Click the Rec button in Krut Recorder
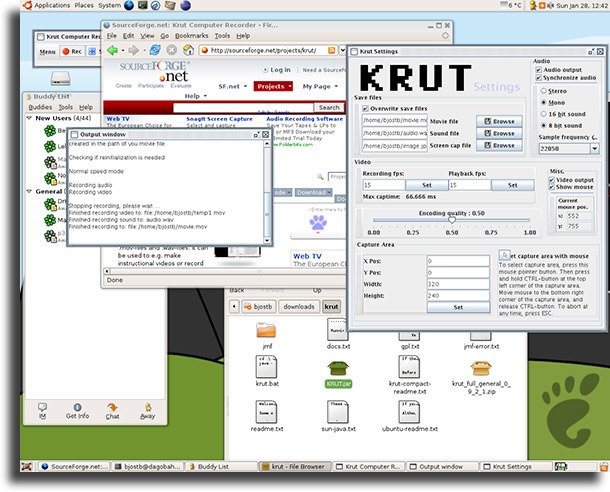 (72, 51)
